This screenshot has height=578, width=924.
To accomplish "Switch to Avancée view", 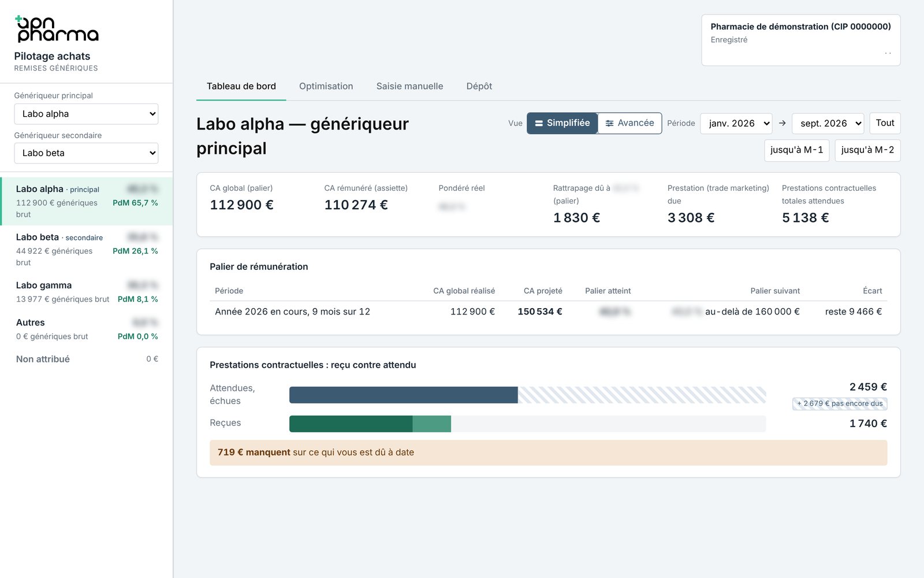I will click(629, 123).
